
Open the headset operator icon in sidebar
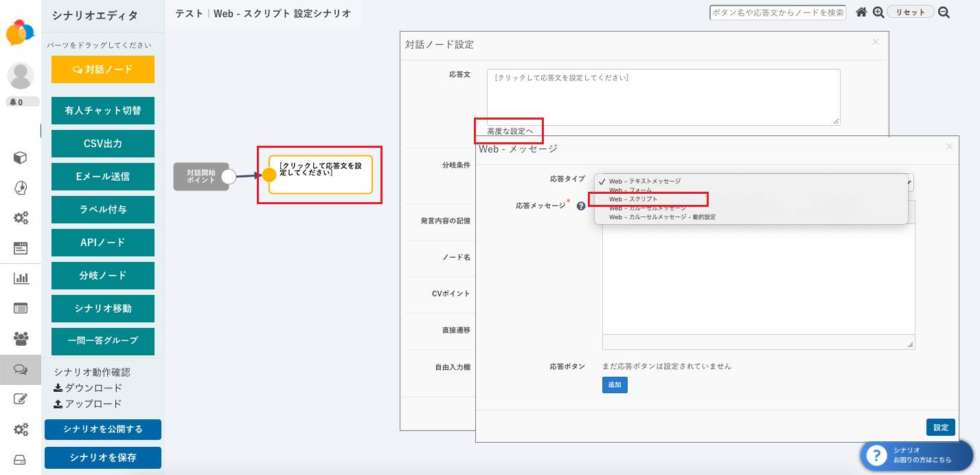click(21, 188)
